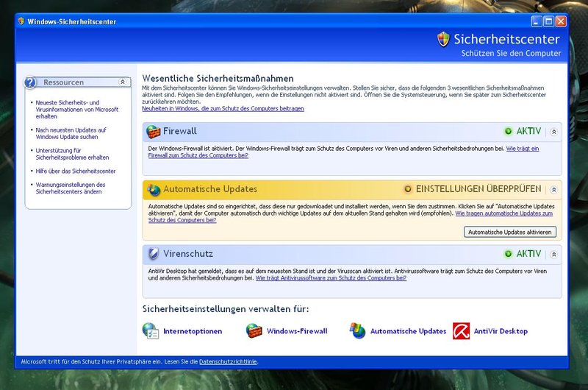Click the Automatische Updates globe icon in header
The image size is (588, 390).
click(x=154, y=190)
